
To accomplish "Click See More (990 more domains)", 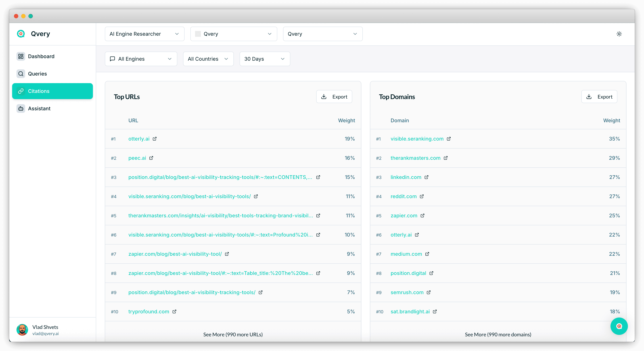I will tap(498, 335).
